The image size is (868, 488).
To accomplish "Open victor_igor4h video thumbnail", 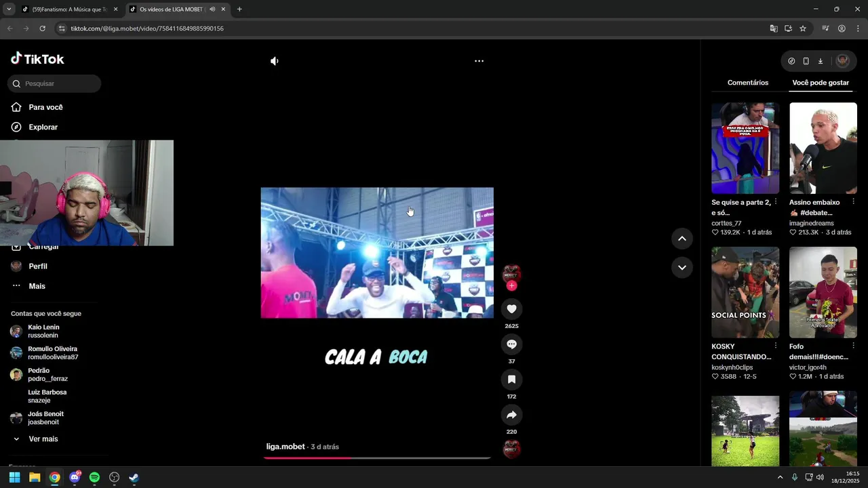I will pyautogui.click(x=823, y=292).
